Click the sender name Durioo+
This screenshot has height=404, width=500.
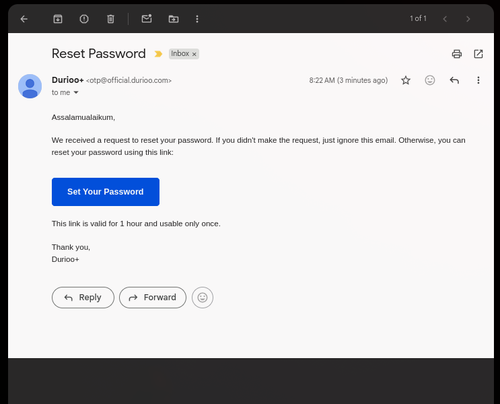tap(67, 80)
